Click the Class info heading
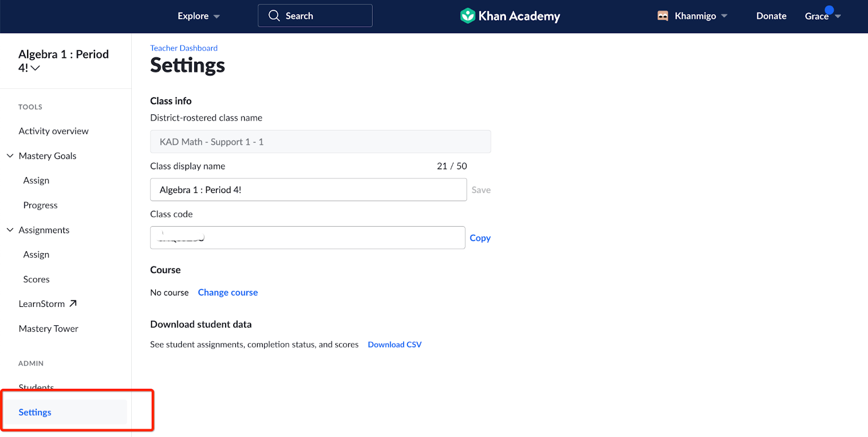This screenshot has width=868, height=437. pos(171,101)
